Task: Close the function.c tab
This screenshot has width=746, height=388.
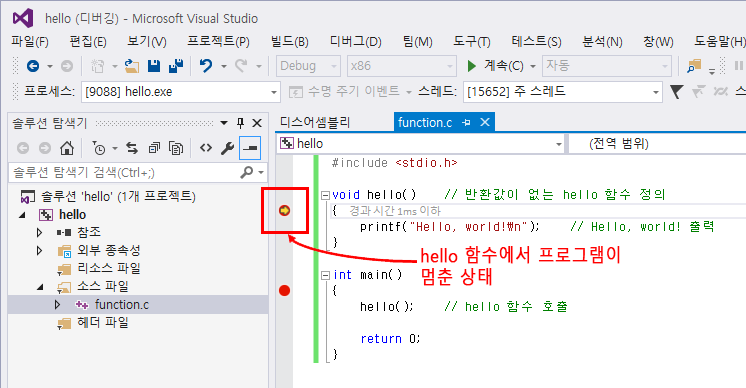Action: (485, 122)
